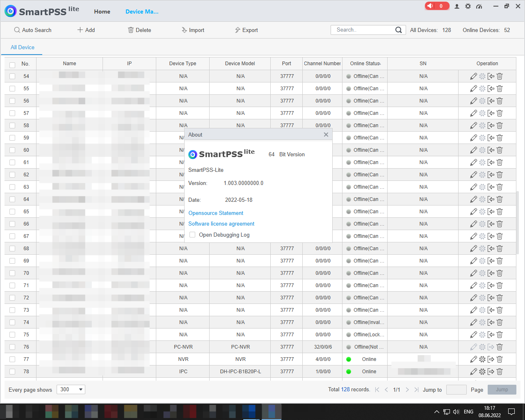Open the ENG language indicator
Image resolution: width=525 pixels, height=420 pixels.
tap(469, 412)
